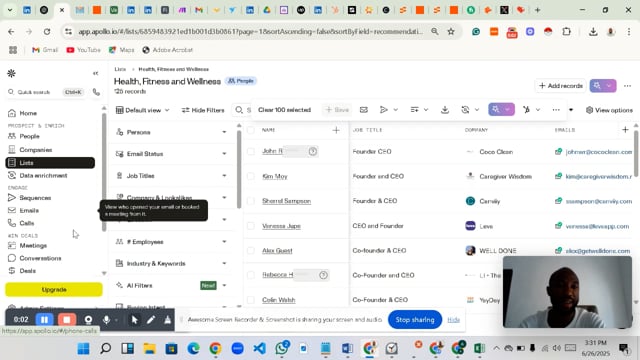Open View options
Screen dimensions: 640x360
click(609, 110)
